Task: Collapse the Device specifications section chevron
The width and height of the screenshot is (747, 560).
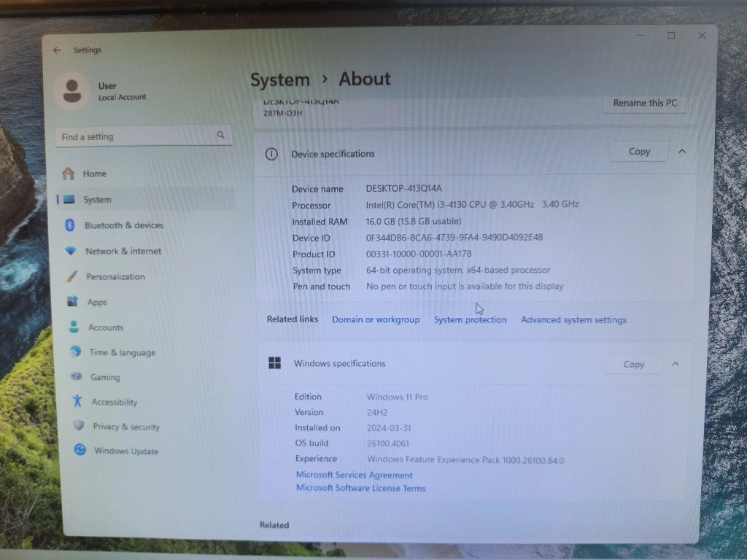Action: (682, 152)
